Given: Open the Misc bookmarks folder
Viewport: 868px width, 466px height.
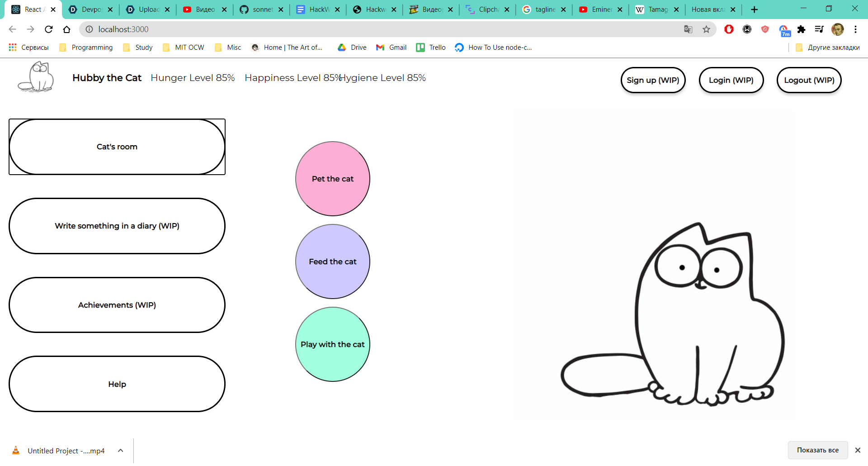Looking at the screenshot, I should click(x=228, y=48).
